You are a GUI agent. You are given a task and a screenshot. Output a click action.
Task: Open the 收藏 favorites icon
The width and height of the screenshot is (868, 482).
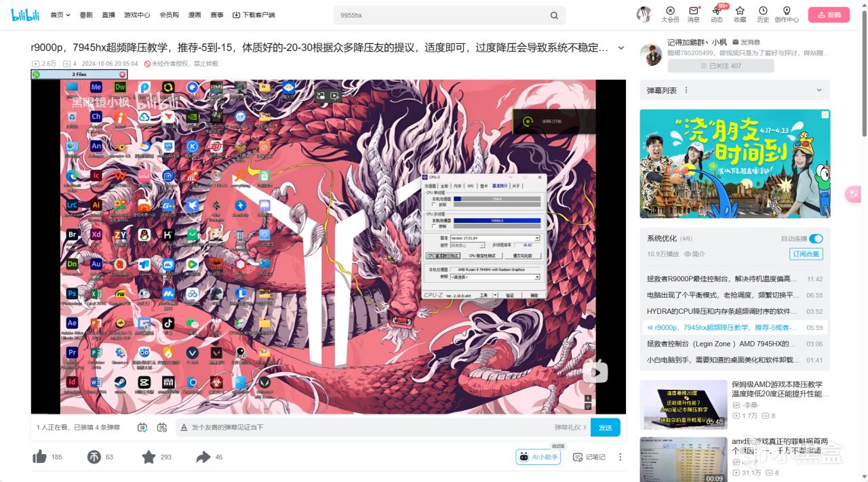coord(740,14)
